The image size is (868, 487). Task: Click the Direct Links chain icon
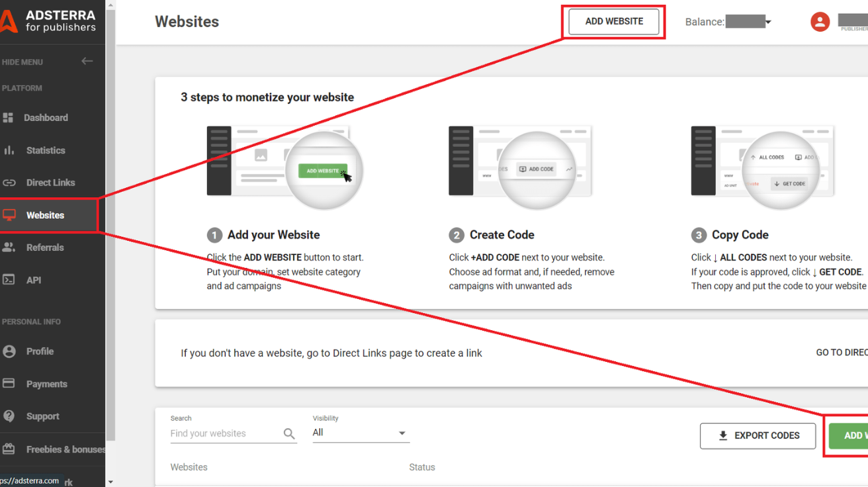click(9, 183)
